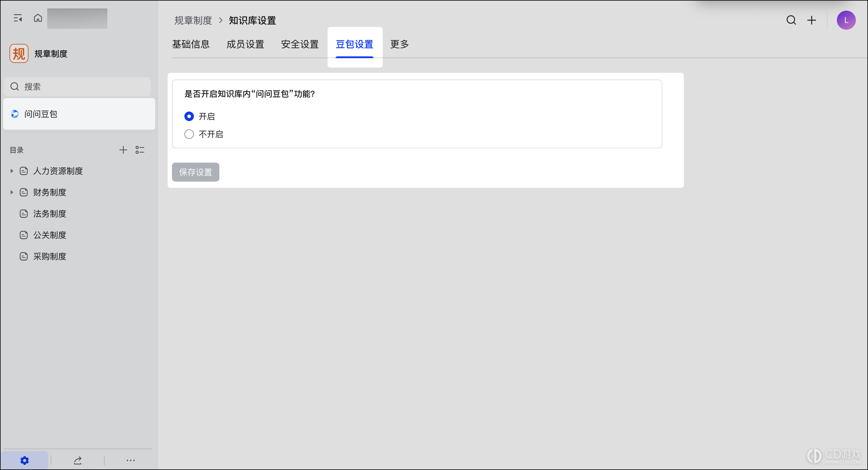This screenshot has height=470, width=868.
Task: Click the 保存设置 button
Action: click(195, 172)
